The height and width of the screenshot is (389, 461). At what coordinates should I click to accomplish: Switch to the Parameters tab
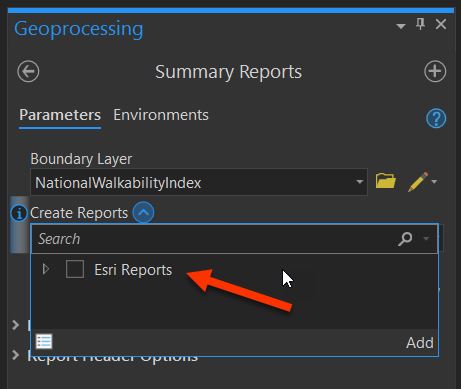(60, 115)
